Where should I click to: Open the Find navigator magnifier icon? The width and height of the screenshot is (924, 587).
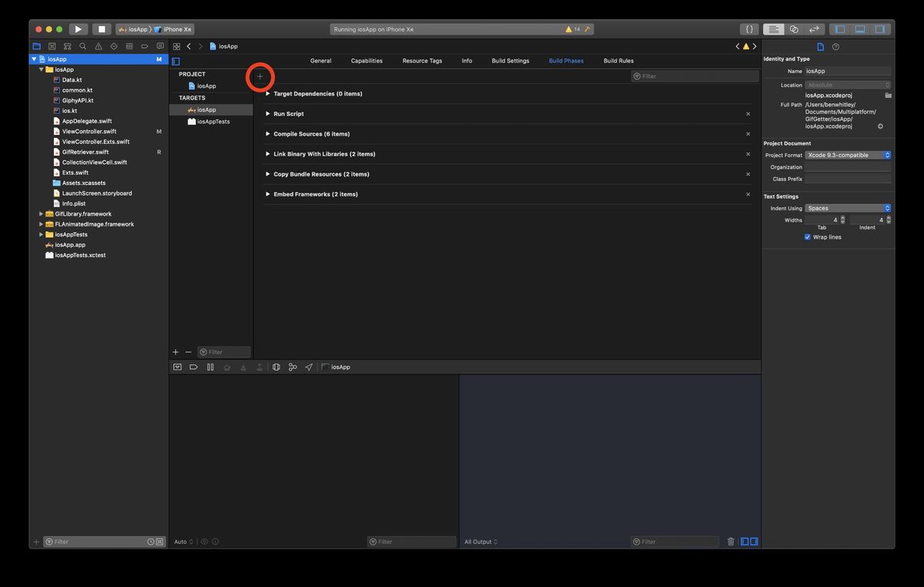pos(82,46)
